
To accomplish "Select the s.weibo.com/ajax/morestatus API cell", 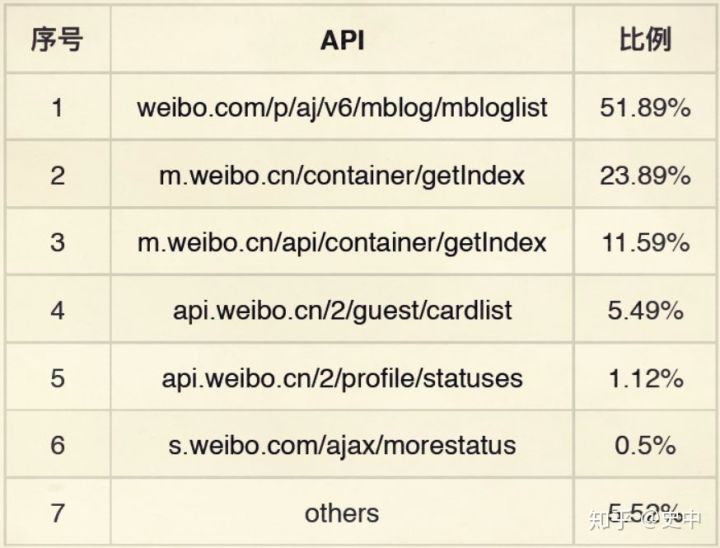I will [342, 445].
